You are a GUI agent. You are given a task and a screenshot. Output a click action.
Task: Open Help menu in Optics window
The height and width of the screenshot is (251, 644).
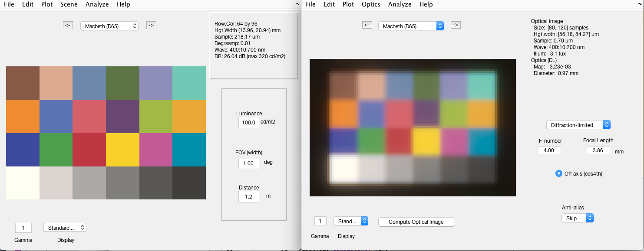(426, 4)
